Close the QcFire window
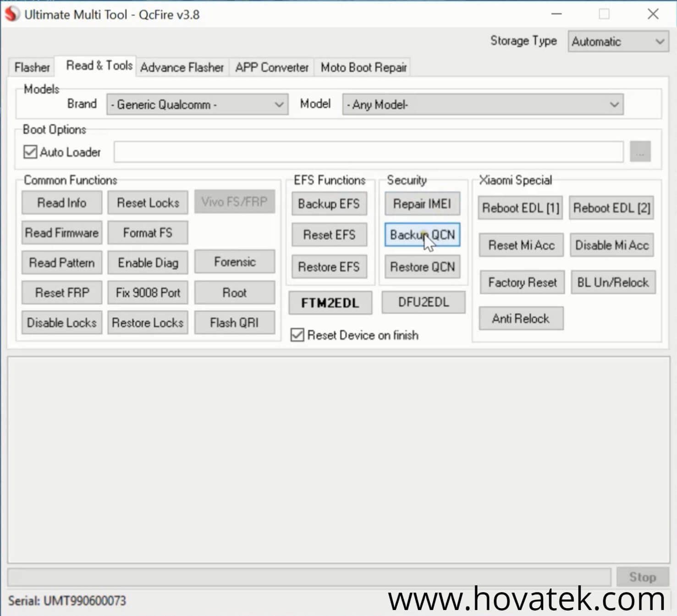Screen dimensions: 677x616 click(x=653, y=14)
